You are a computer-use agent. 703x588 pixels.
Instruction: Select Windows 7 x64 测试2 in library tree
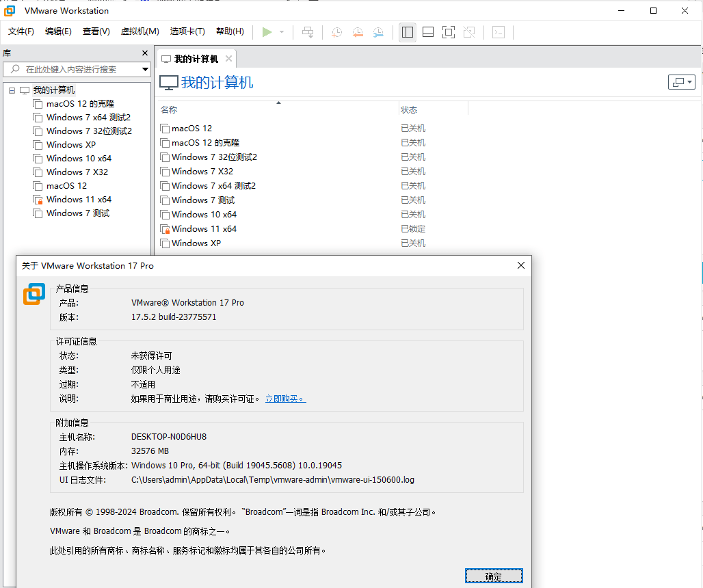pyautogui.click(x=81, y=118)
